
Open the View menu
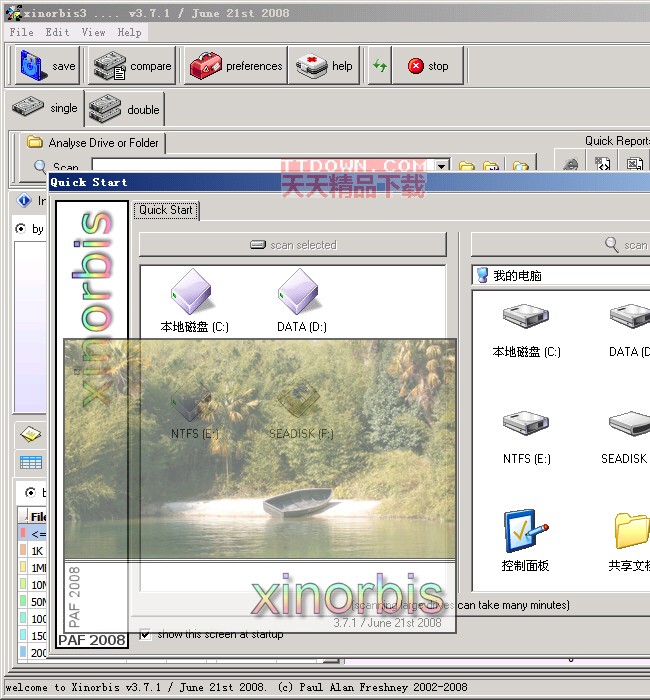[x=93, y=32]
